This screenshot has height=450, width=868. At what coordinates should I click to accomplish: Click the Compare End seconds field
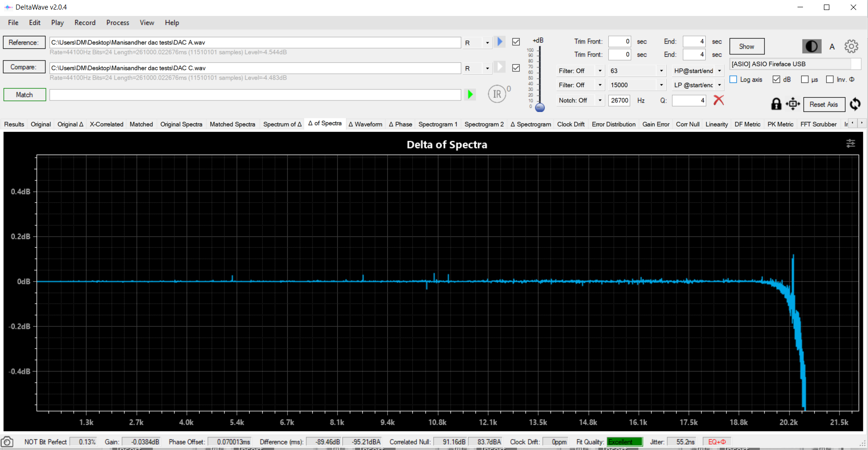pos(694,55)
